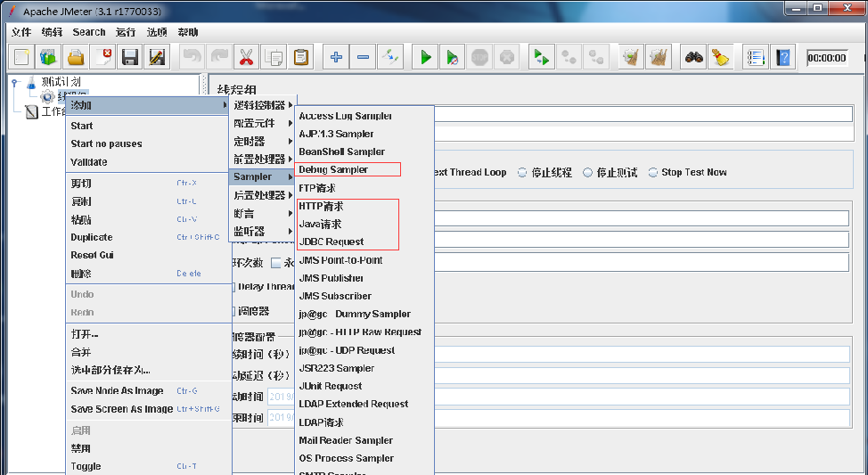Open the Function Helper list icon
The image size is (868, 475).
[756, 57]
